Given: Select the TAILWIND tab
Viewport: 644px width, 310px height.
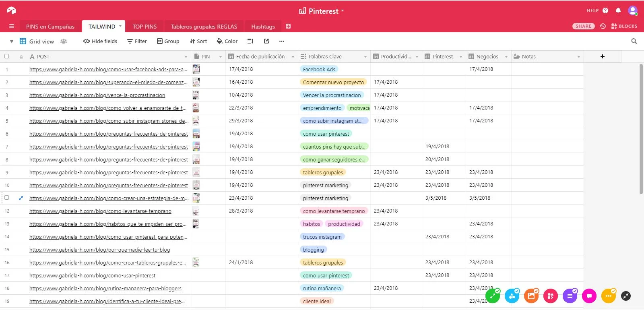Looking at the screenshot, I should (102, 27).
